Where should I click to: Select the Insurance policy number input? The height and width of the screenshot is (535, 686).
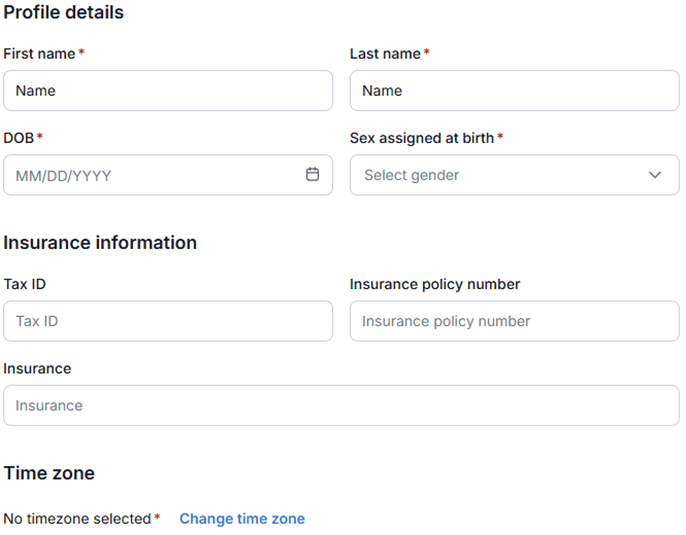(514, 321)
